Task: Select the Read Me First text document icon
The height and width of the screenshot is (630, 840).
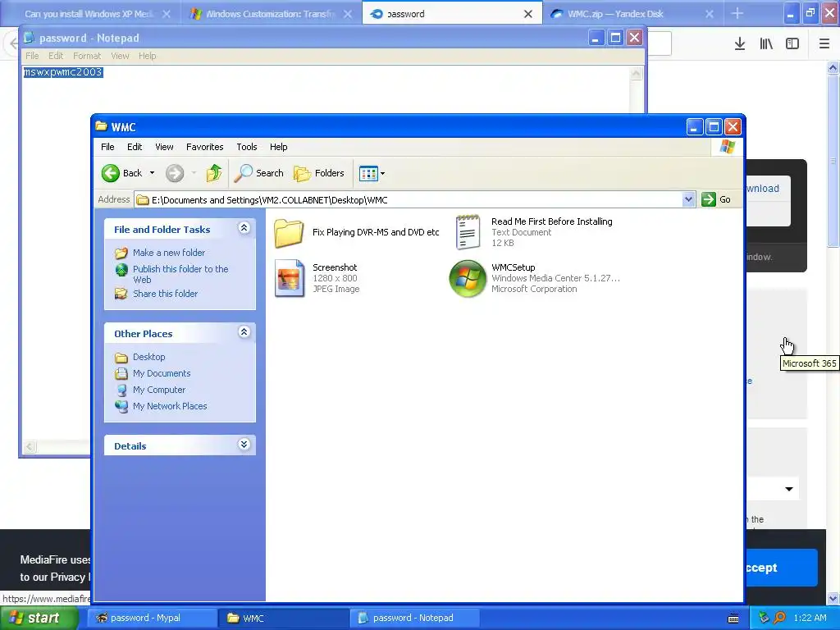Action: click(x=468, y=232)
